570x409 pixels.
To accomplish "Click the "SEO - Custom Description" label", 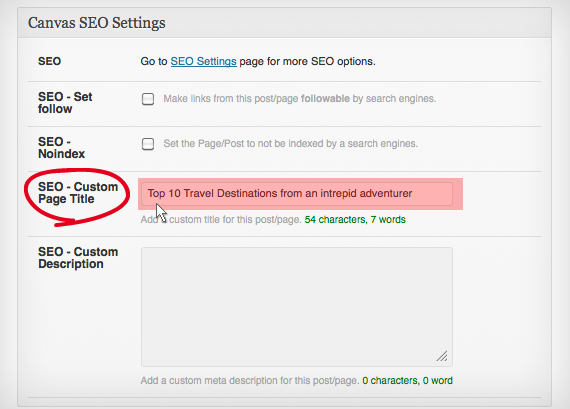I will [x=78, y=258].
